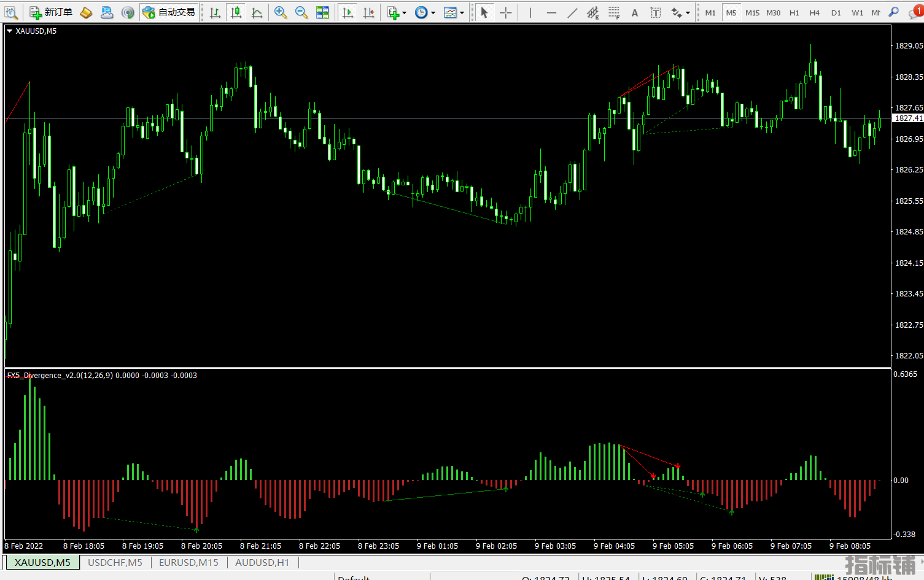Image resolution: width=924 pixels, height=580 pixels.
Task: Open the data window search icon
Action: coord(11,12)
